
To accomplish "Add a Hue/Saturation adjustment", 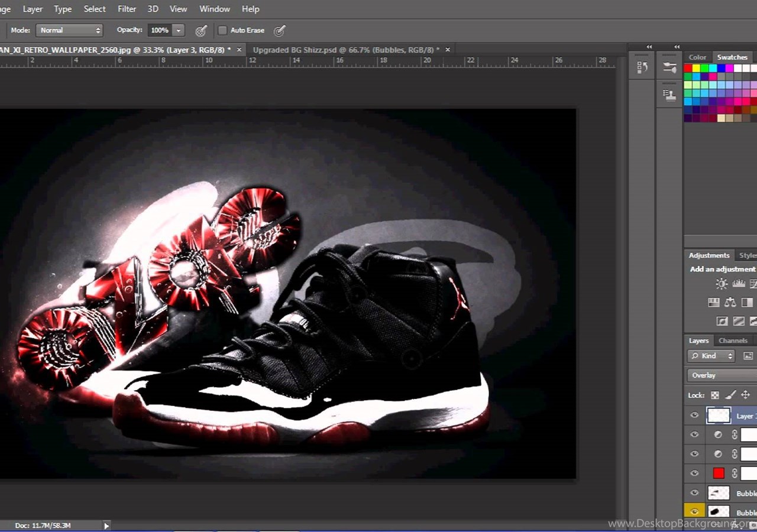I will pyautogui.click(x=714, y=303).
